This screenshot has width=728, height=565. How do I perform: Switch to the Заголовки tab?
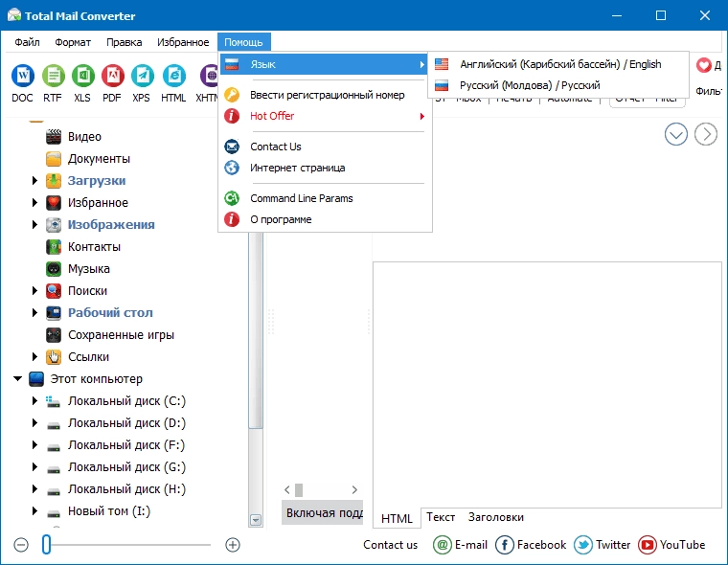pos(496,517)
